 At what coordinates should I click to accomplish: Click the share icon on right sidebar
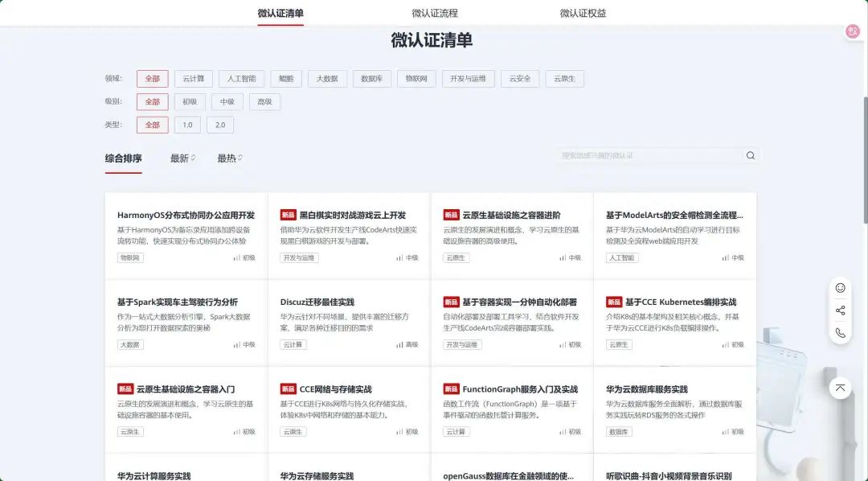tap(841, 310)
